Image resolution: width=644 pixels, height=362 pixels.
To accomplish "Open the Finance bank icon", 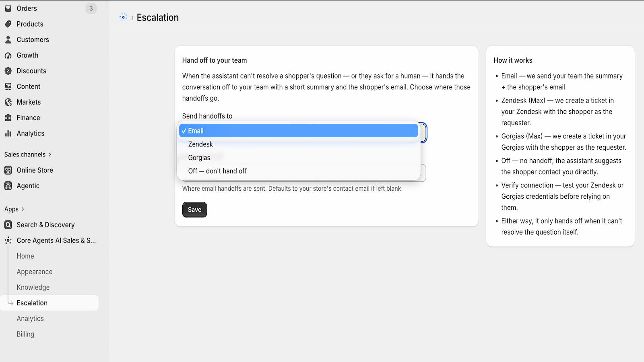I will click(8, 118).
